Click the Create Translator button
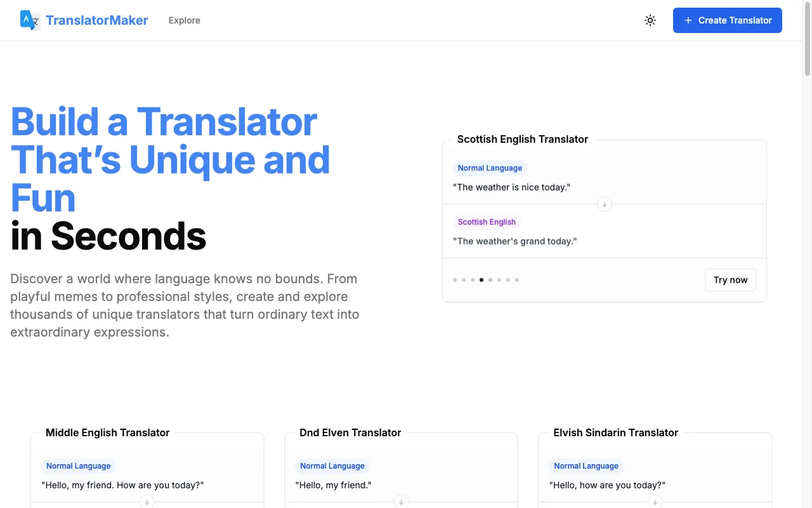 [728, 20]
